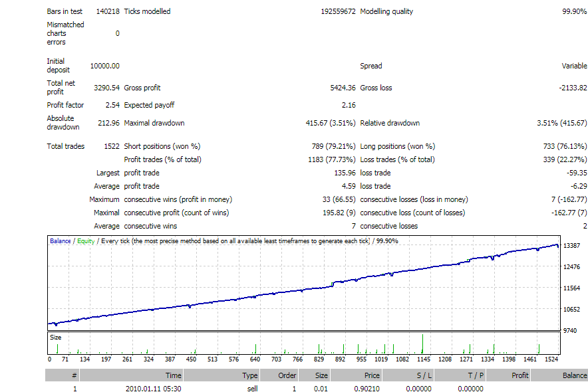The height and width of the screenshot is (392, 588).
Task: Select Absolute drawdown value 212.96
Action: pyautogui.click(x=108, y=123)
